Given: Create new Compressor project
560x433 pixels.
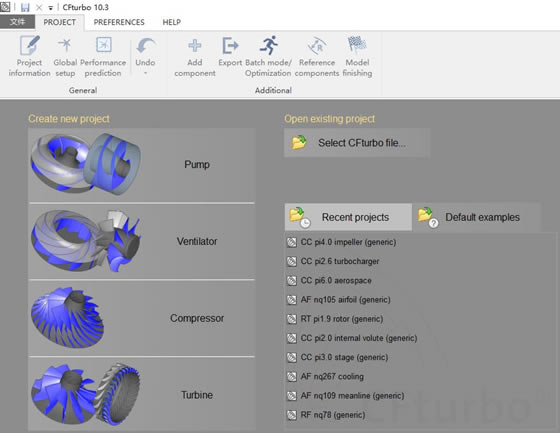Looking at the screenshot, I should 142,318.
